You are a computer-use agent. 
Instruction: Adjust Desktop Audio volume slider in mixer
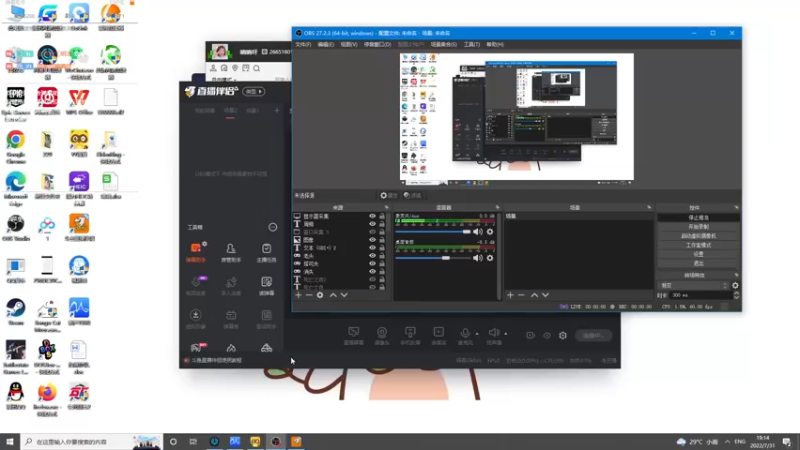pyautogui.click(x=433, y=258)
